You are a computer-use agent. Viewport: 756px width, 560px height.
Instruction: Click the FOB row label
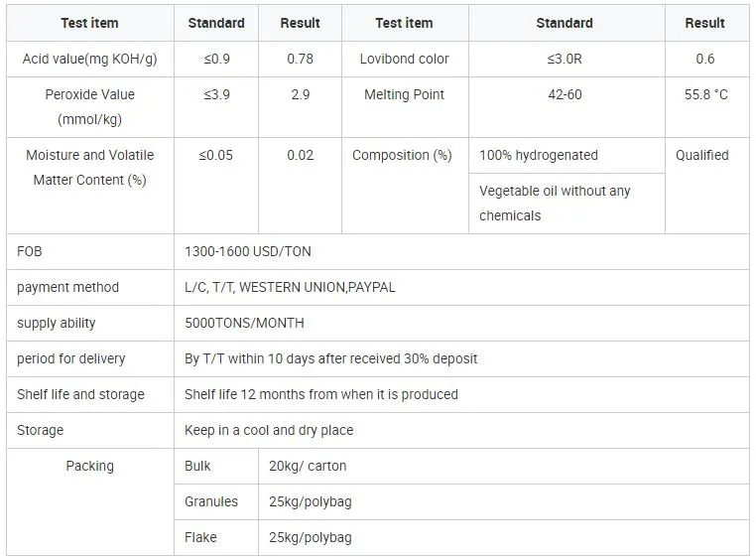[x=30, y=251]
